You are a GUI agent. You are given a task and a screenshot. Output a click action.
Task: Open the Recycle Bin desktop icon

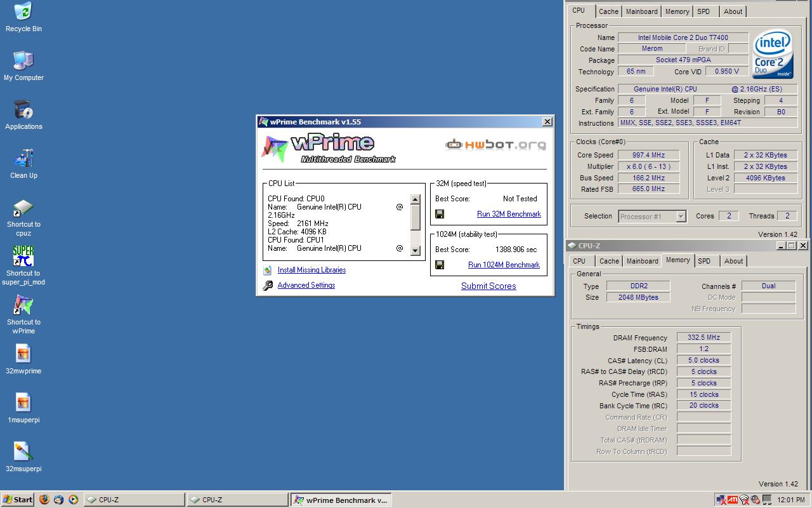pyautogui.click(x=23, y=11)
